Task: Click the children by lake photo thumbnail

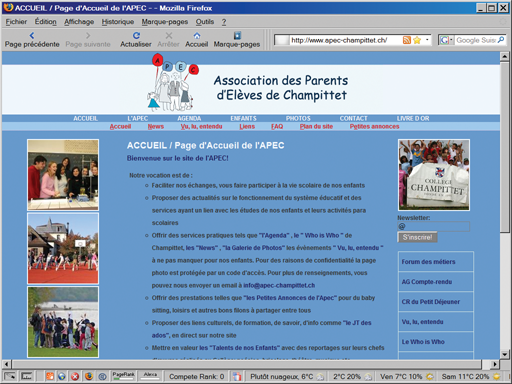Action: point(63,322)
